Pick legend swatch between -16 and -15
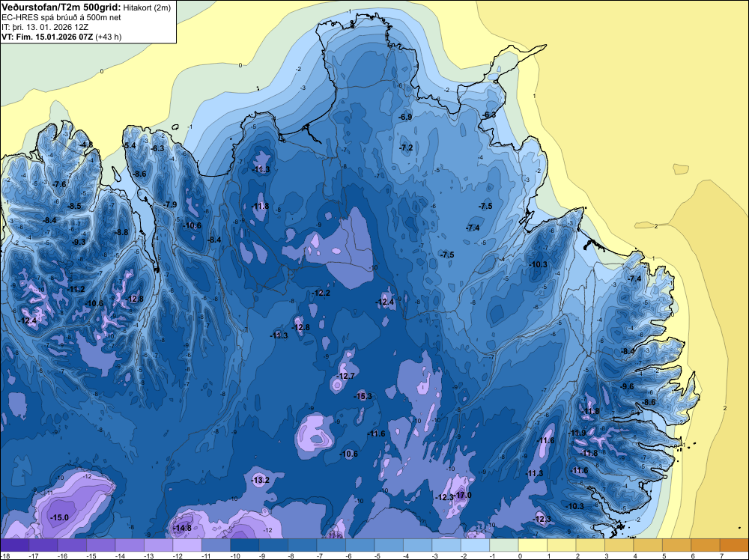Image resolution: width=749 pixels, height=560 pixels. 72,545
